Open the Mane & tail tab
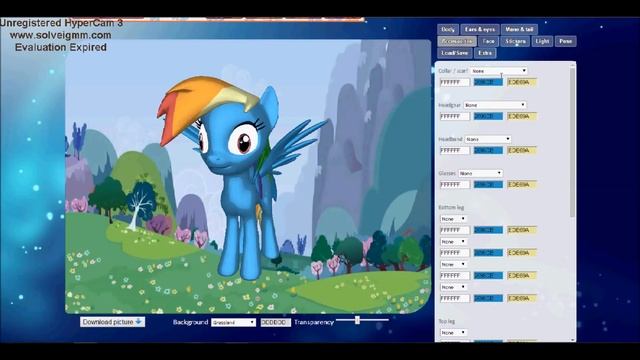This screenshot has height=360, width=640. tap(519, 29)
